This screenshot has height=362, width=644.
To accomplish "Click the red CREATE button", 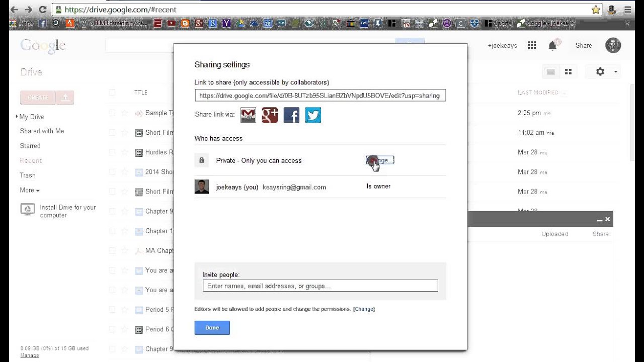I will coord(38,98).
